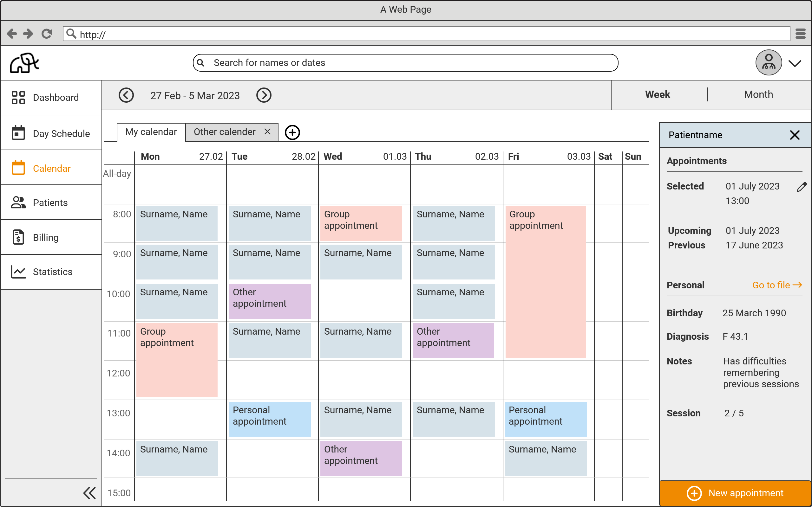Image resolution: width=812 pixels, height=507 pixels.
Task: Add a new calendar with the plus icon
Action: (x=292, y=132)
